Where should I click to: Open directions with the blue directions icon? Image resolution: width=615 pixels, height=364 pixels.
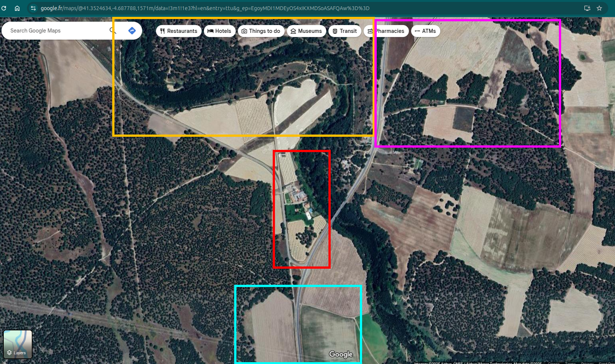pyautogui.click(x=132, y=30)
